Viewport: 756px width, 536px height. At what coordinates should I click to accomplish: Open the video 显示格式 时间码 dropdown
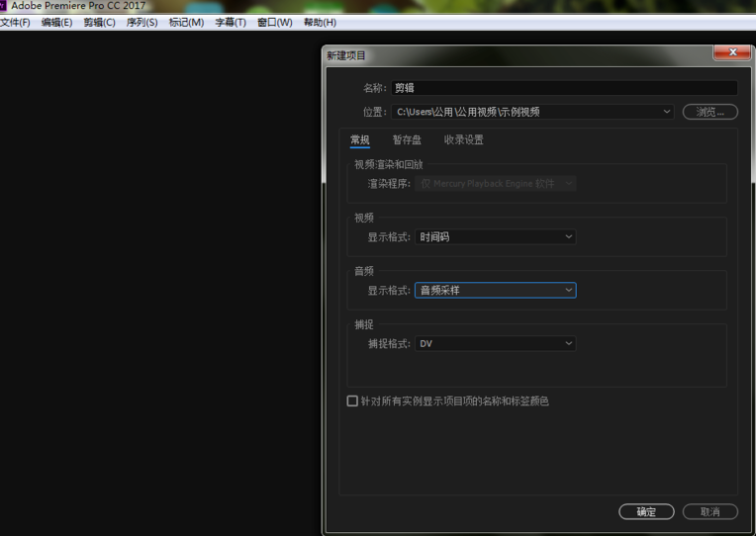click(495, 236)
